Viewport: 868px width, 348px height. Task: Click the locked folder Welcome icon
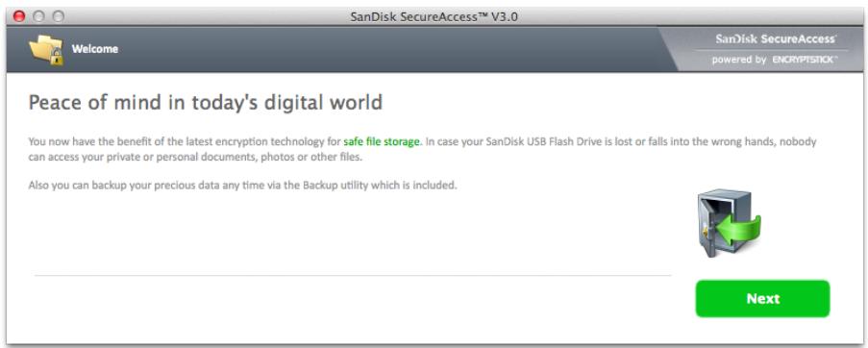coord(46,50)
